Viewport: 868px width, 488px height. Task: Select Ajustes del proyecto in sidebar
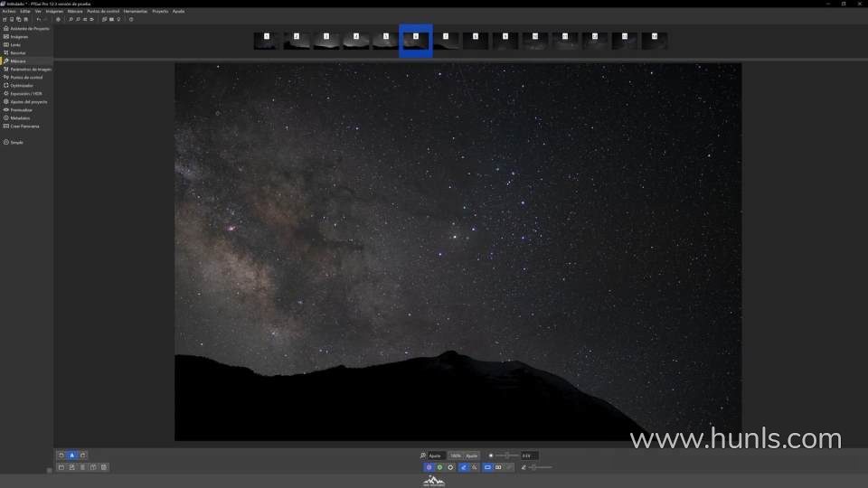pos(26,102)
